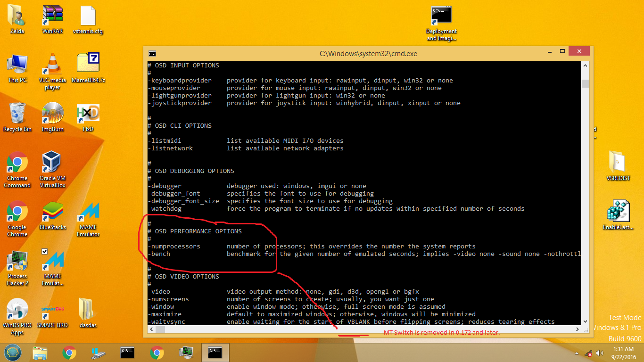This screenshot has height=362, width=644.
Task: Click the cmd scrollbar down arrow
Action: (585, 321)
